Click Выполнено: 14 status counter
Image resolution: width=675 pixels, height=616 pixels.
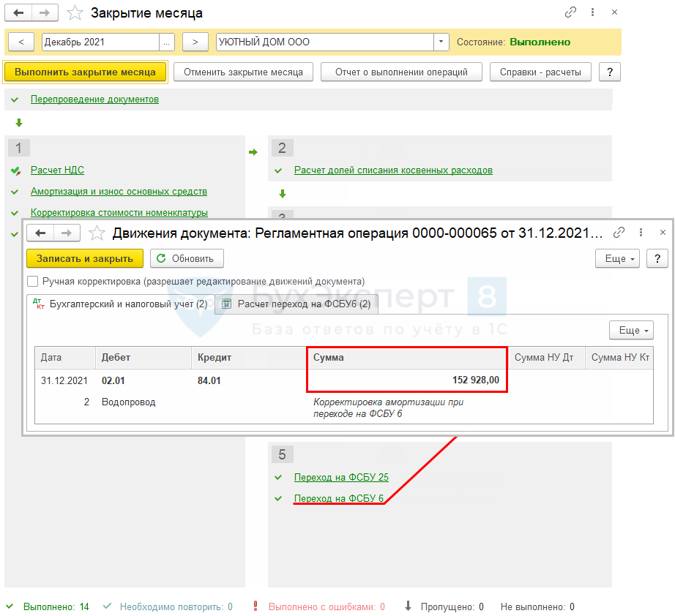point(56,607)
